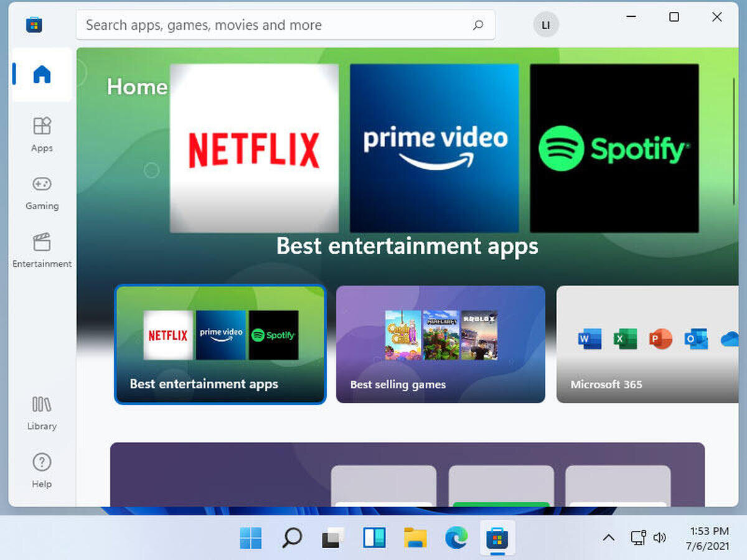
Task: Open taskbar Search
Action: click(x=291, y=538)
